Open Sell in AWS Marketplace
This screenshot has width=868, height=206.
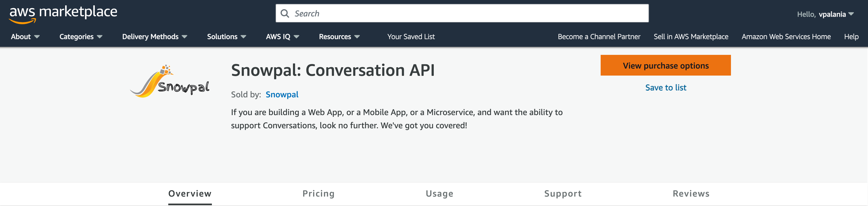click(x=691, y=37)
